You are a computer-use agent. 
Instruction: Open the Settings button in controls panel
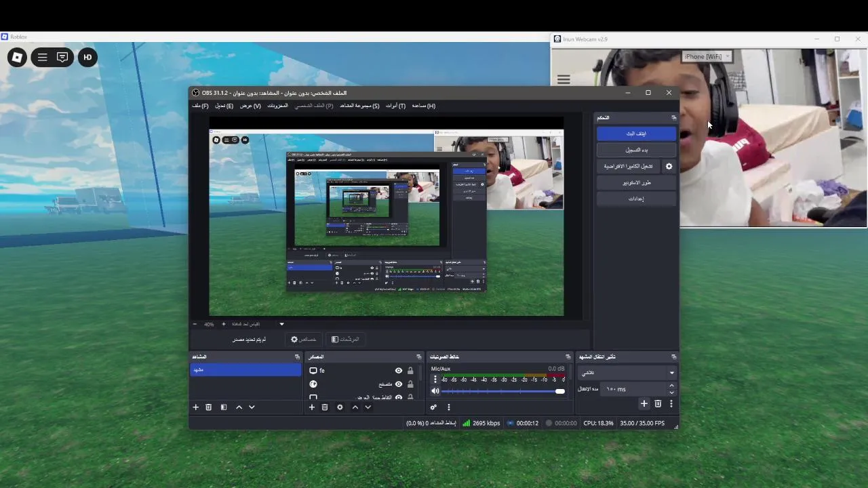pos(636,199)
